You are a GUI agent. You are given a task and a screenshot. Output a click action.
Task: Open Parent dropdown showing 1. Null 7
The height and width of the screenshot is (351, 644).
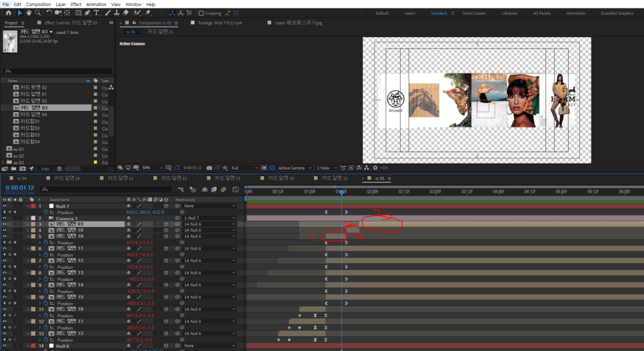click(x=209, y=218)
